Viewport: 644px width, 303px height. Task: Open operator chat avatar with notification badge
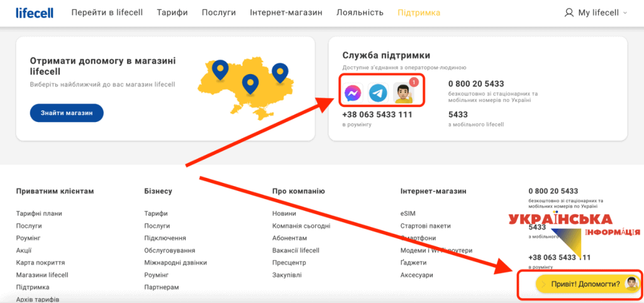(x=404, y=92)
